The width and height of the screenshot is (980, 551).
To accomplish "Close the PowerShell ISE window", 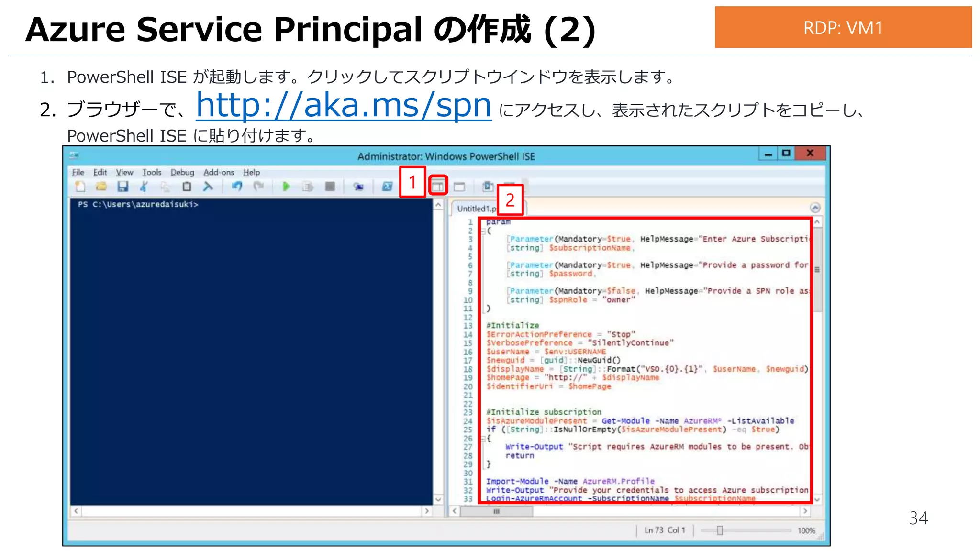I will pos(810,154).
